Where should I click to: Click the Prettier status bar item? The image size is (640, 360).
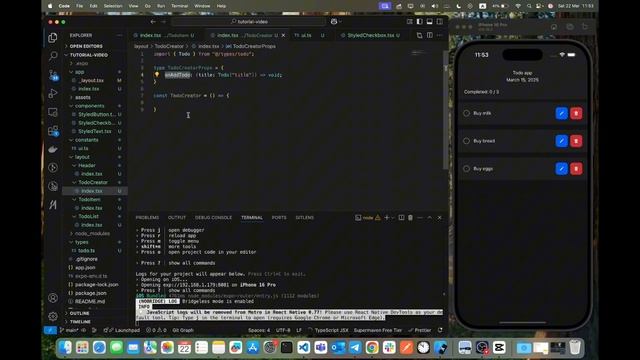tap(420, 330)
